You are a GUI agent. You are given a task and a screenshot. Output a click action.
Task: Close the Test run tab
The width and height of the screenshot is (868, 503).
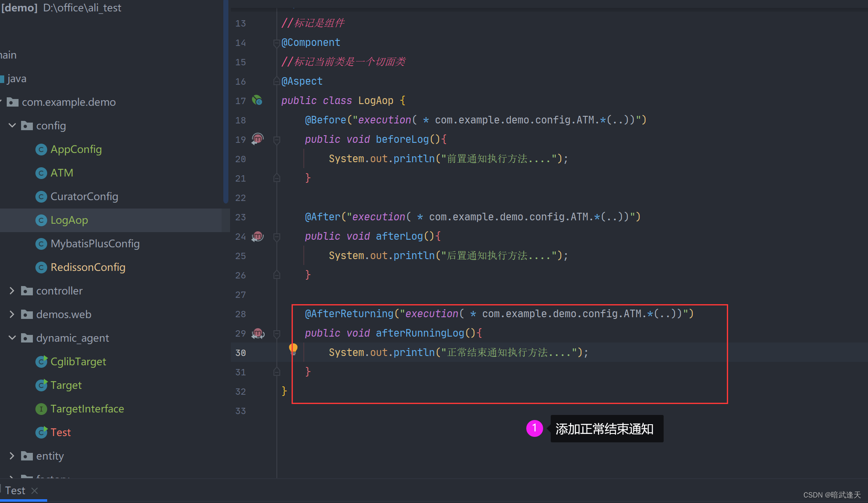[35, 491]
